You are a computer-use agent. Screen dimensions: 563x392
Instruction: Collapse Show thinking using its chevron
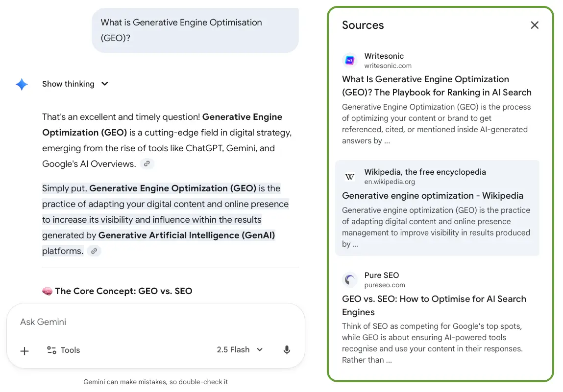coord(105,84)
